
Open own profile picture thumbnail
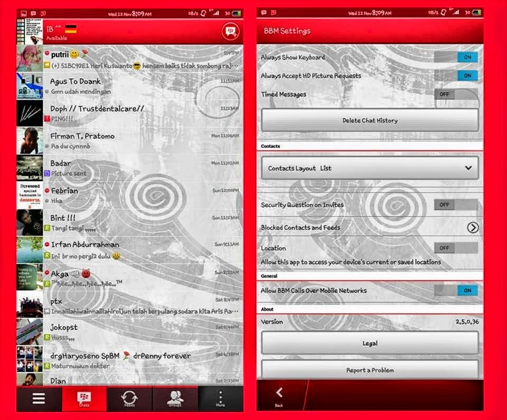(x=30, y=31)
